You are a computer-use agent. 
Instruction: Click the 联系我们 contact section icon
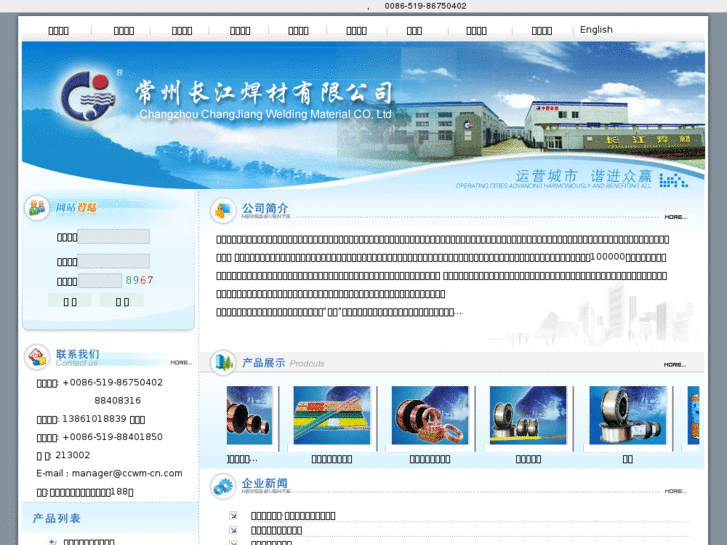click(x=37, y=357)
